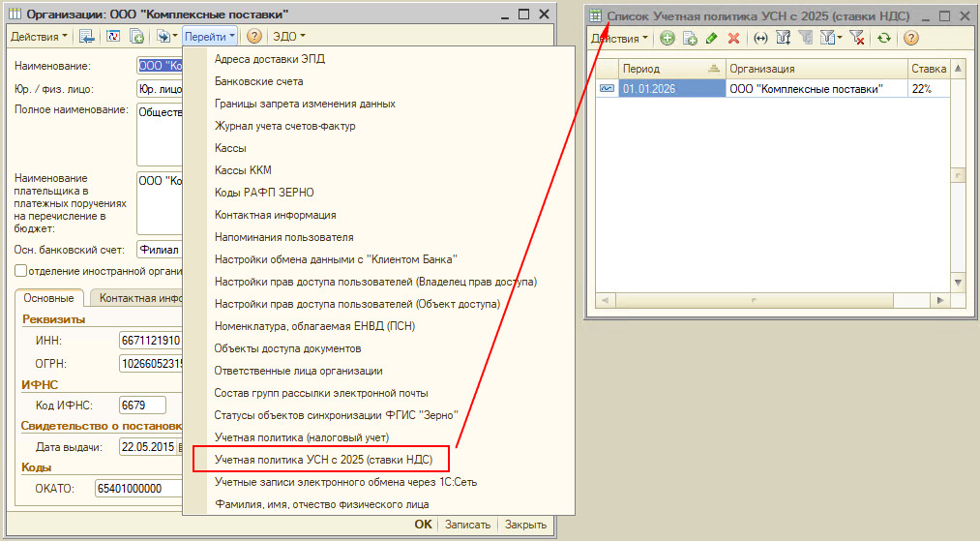Open the filter history dropdown arrow
Screen dimensions: 980x541
point(840,38)
